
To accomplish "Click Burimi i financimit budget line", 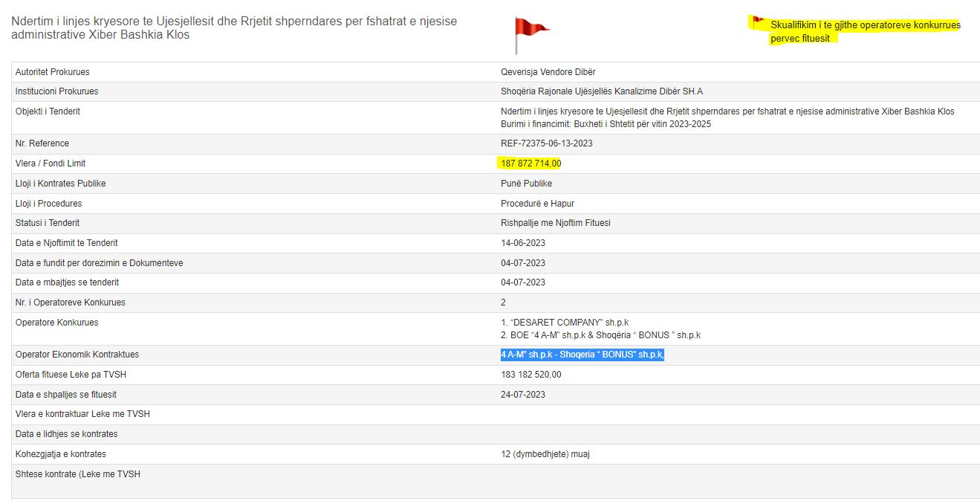I will pos(606,124).
